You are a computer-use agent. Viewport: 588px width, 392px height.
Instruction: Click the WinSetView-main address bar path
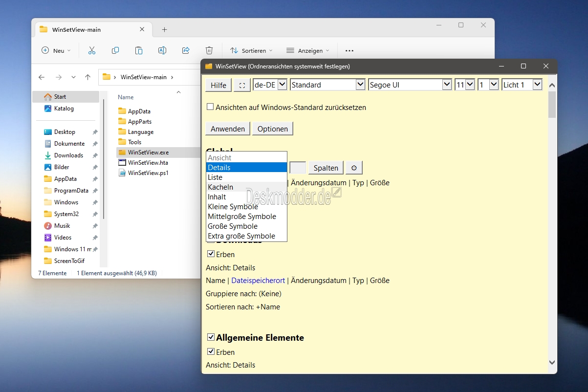143,77
